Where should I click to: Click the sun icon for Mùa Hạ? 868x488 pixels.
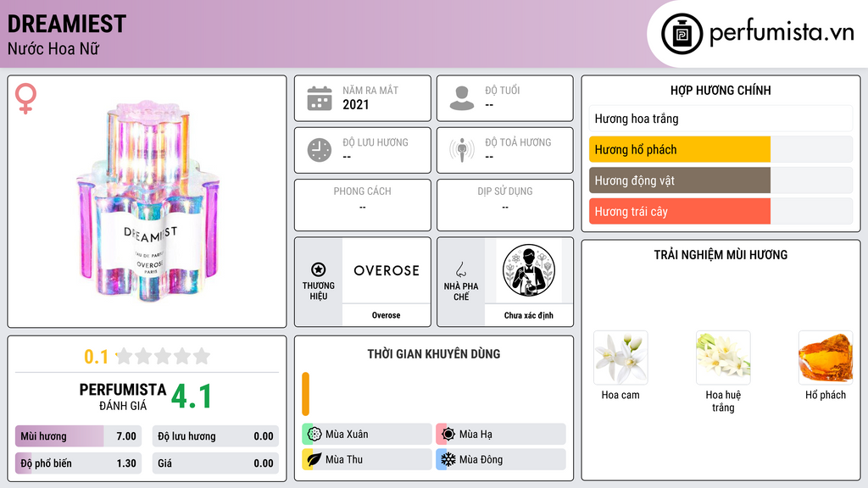pyautogui.click(x=448, y=435)
